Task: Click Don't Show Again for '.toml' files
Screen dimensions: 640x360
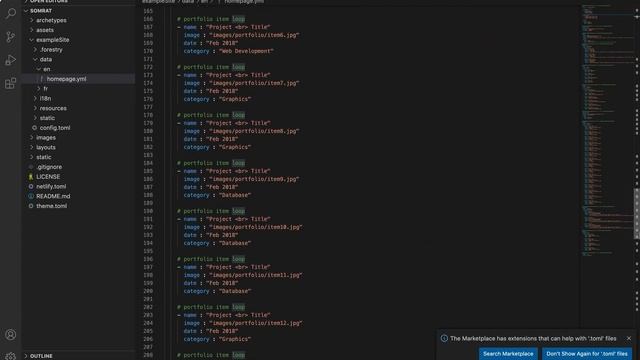Action: coord(587,354)
